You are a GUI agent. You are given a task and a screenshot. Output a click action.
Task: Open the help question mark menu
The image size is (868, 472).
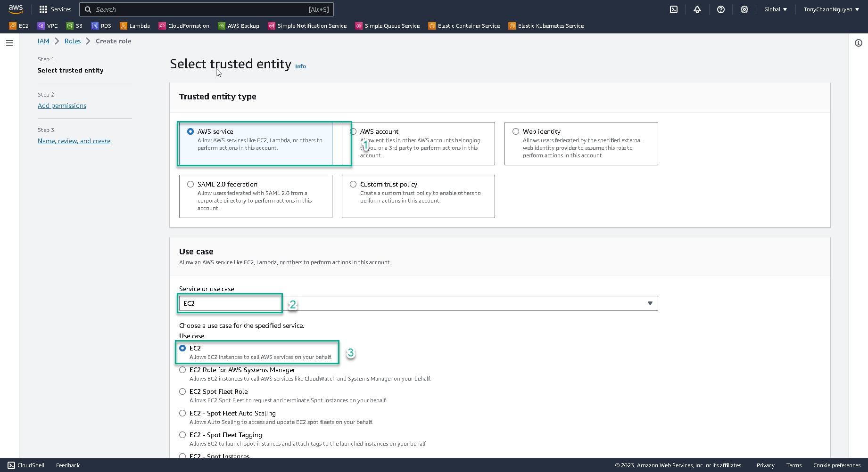pos(721,9)
